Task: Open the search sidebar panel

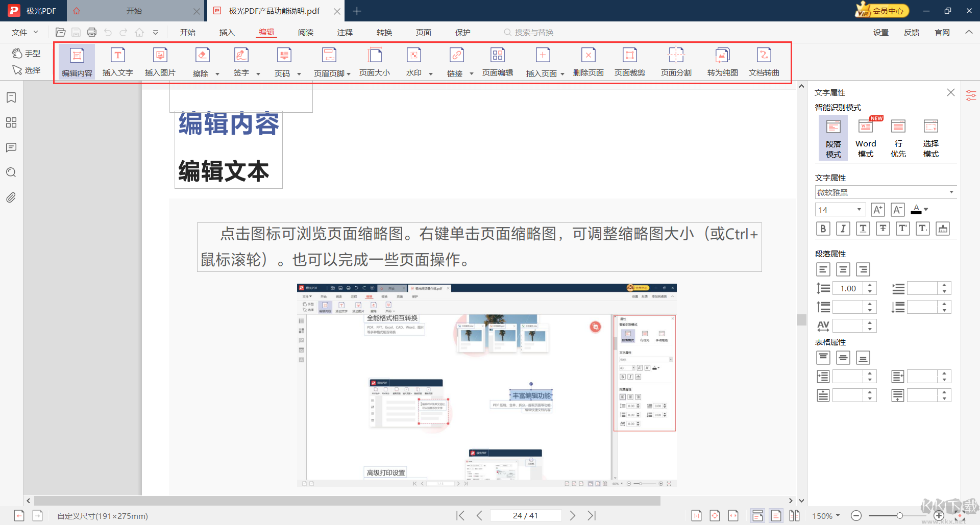Action: [x=11, y=172]
